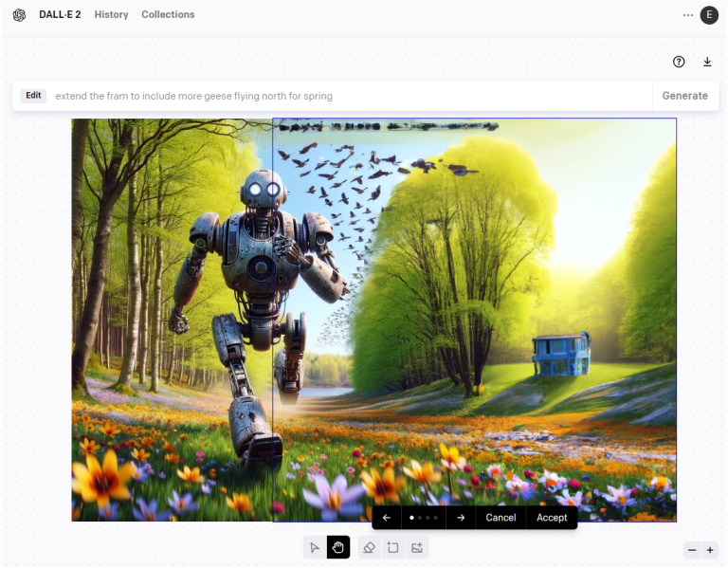
Task: Click the help question mark icon
Action: 679,62
